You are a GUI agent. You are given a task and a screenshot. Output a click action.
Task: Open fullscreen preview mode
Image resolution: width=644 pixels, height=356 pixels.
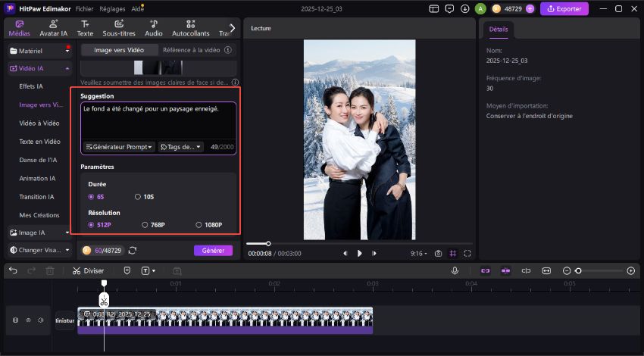pos(467,253)
